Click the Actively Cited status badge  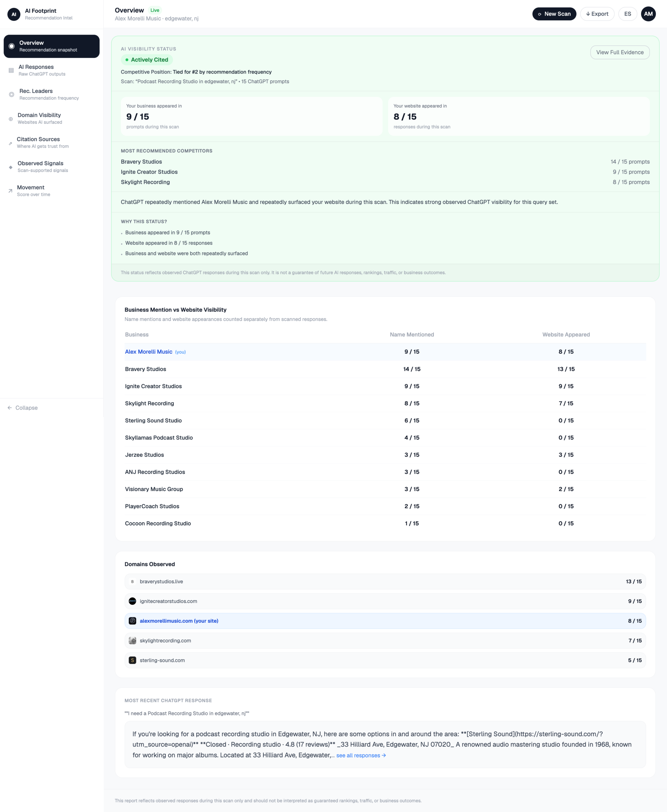[147, 60]
